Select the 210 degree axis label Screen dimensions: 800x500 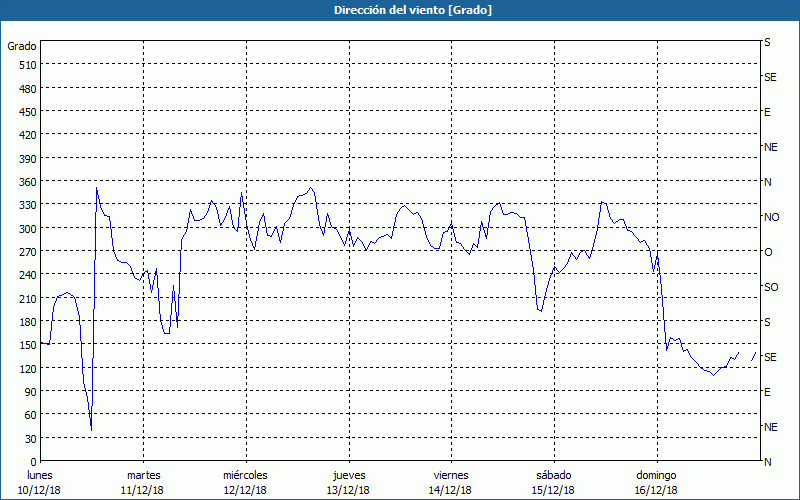click(x=28, y=298)
